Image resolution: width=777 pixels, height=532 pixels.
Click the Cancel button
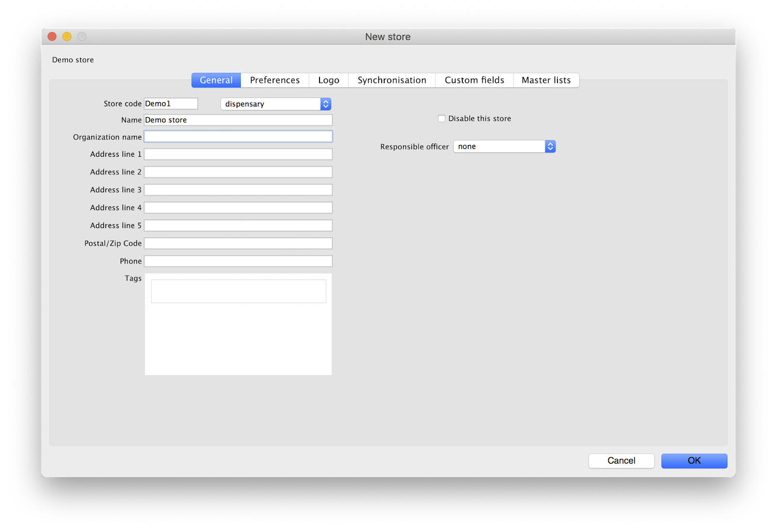tap(621, 461)
